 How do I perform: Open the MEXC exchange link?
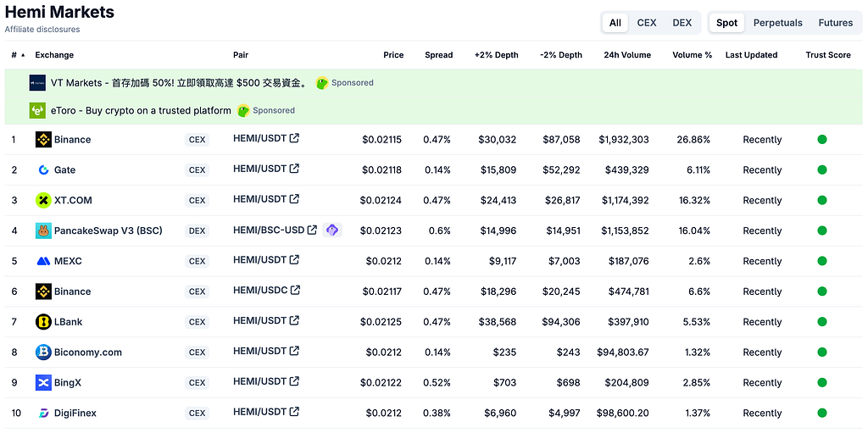(x=68, y=261)
